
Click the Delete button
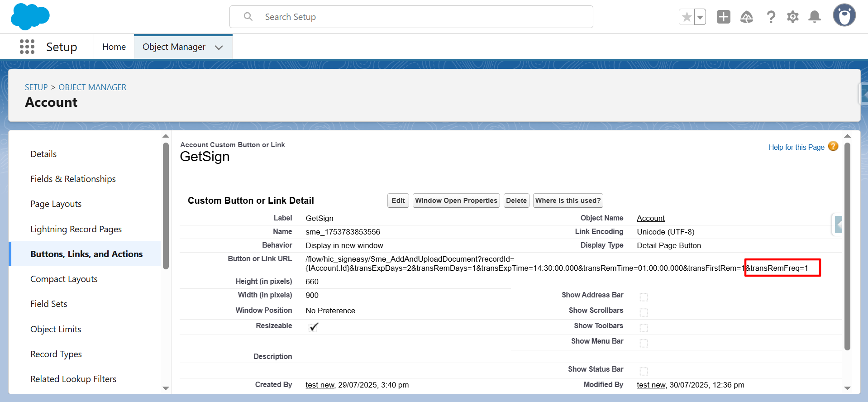pyautogui.click(x=516, y=201)
